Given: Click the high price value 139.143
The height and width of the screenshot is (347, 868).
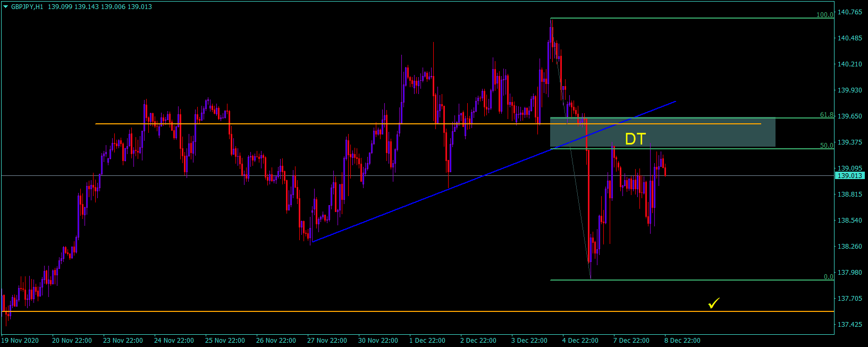Looking at the screenshot, I should pyautogui.click(x=86, y=7).
